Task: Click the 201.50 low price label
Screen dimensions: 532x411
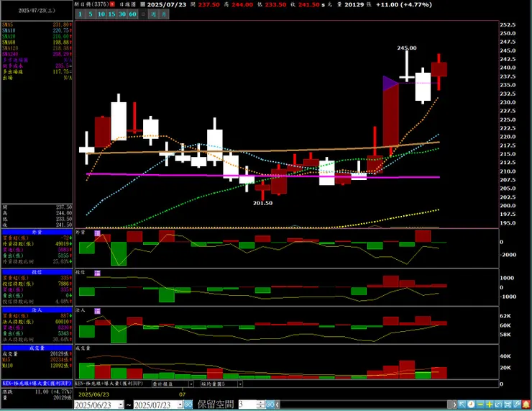Action: pos(262,203)
